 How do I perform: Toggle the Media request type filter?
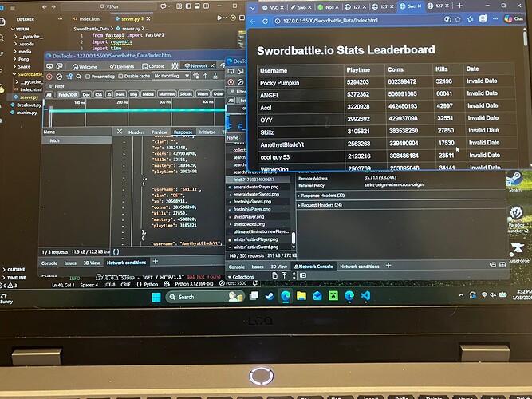tap(148, 94)
